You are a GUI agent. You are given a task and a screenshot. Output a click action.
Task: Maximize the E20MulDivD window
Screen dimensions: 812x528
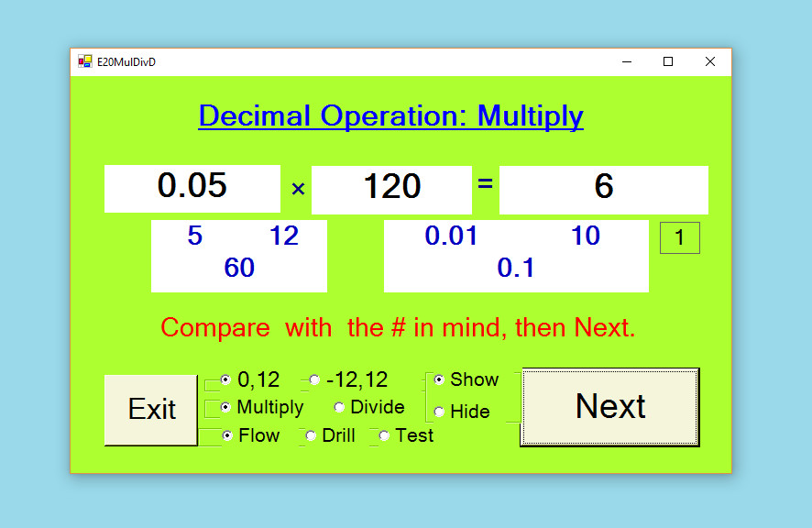pos(668,61)
